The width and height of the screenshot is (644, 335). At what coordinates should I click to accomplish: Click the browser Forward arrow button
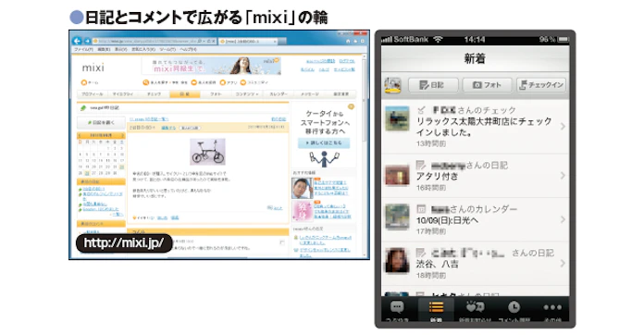[87, 41]
